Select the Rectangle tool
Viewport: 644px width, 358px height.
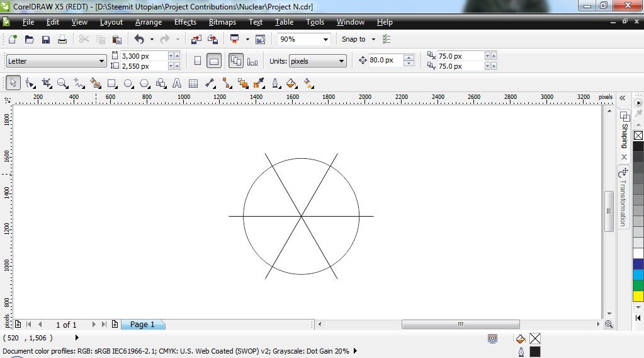(111, 83)
